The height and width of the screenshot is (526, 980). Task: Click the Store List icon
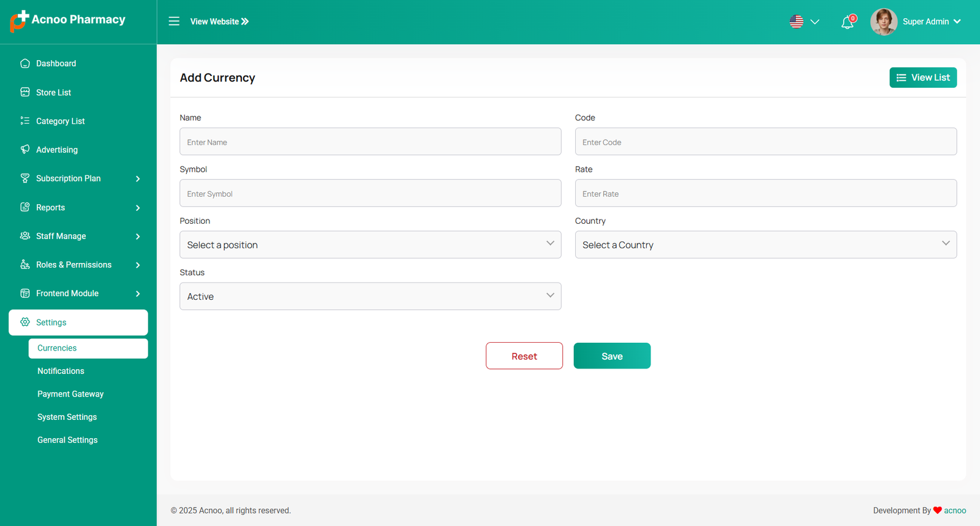25,92
